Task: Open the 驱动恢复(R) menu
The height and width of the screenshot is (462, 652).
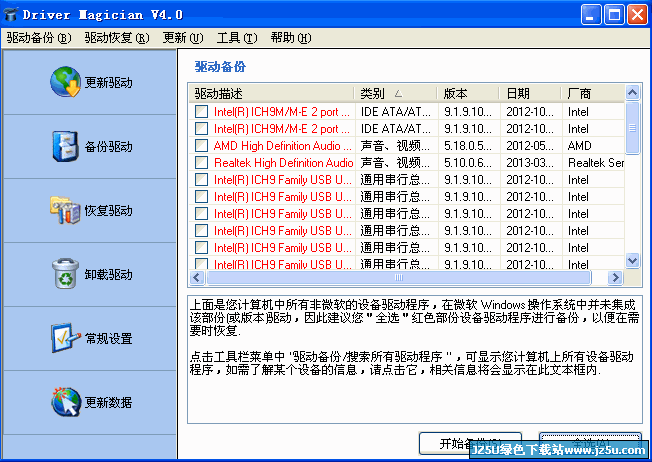Action: (x=117, y=38)
